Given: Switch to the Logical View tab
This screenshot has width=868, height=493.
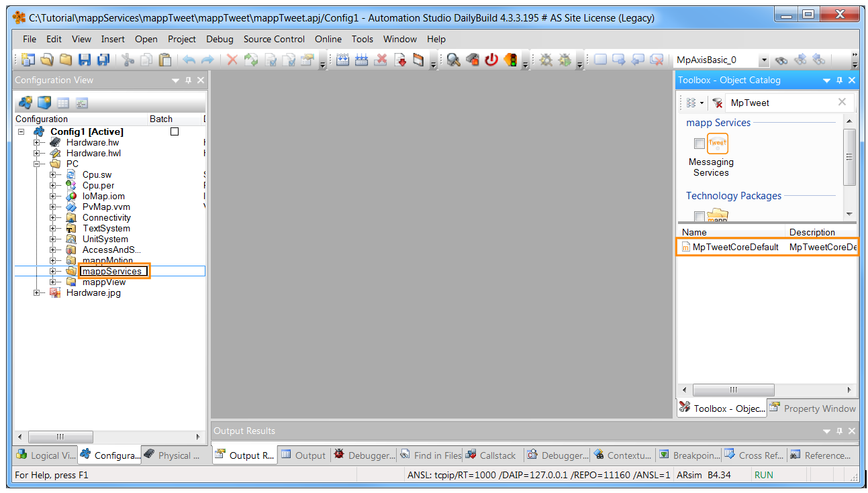Looking at the screenshot, I should click(46, 455).
